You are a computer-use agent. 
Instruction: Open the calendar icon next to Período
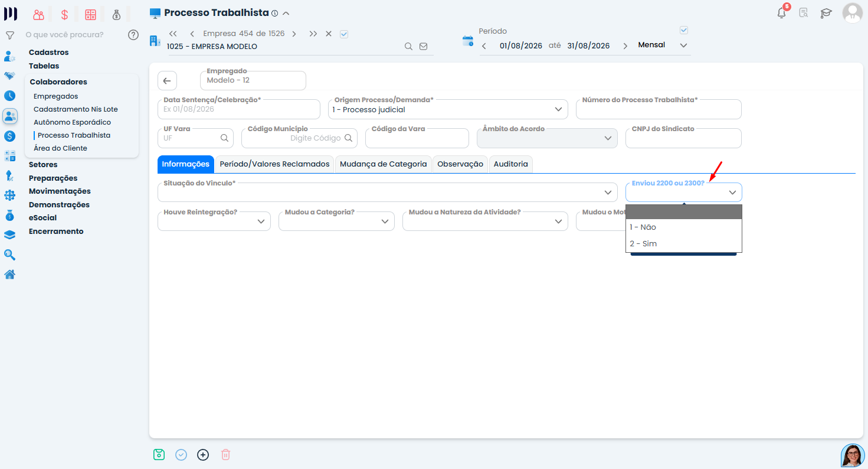coord(468,41)
